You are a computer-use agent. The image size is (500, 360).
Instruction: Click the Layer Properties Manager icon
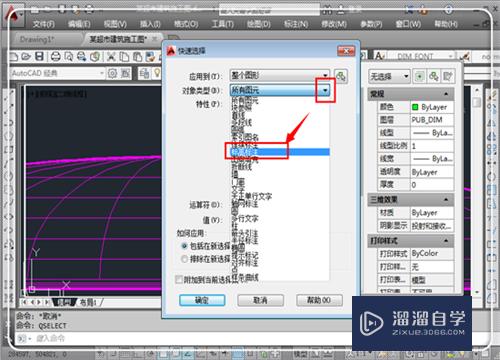click(144, 73)
